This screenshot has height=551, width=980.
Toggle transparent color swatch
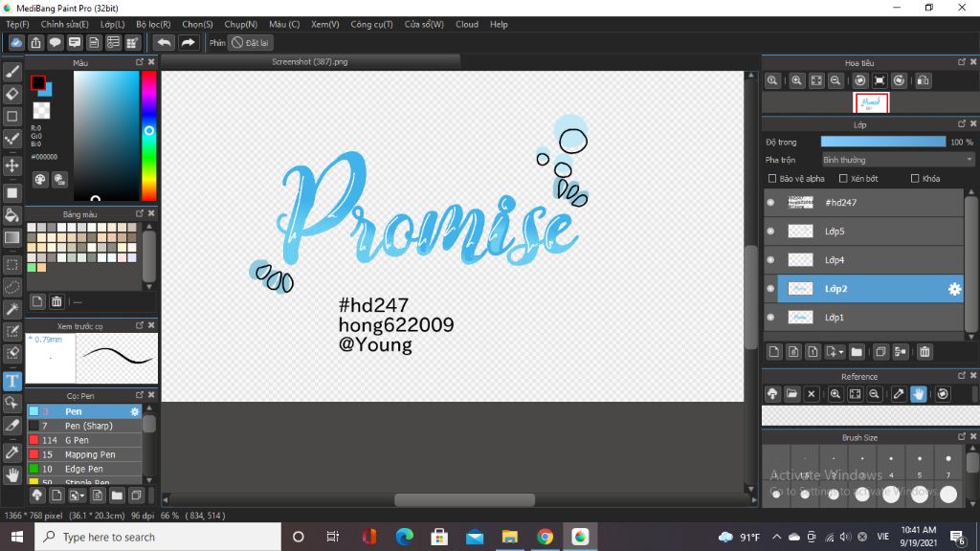[x=41, y=111]
